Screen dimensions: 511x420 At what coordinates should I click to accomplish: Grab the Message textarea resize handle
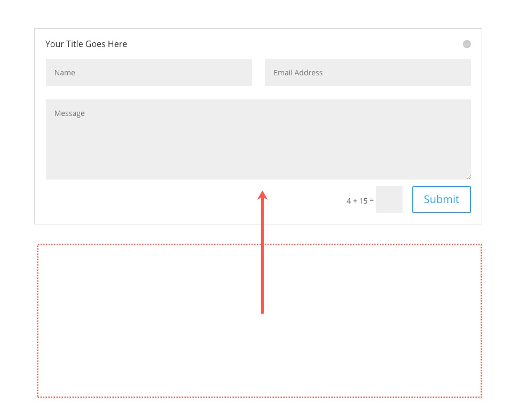click(468, 177)
